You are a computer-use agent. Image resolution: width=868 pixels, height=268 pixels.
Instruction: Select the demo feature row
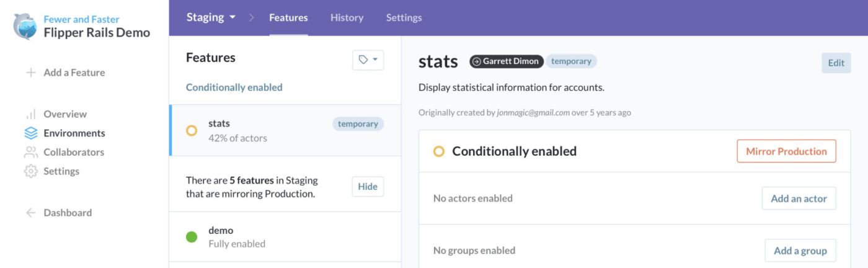tap(285, 236)
